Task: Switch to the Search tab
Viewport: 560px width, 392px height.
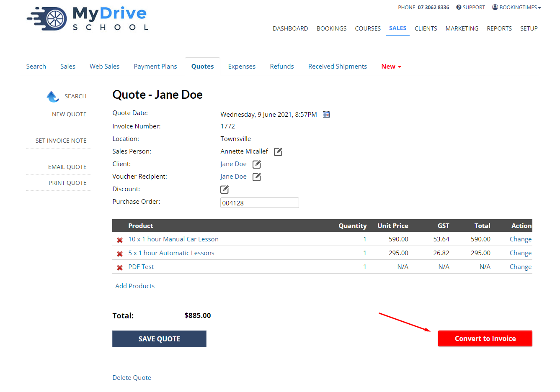Action: point(36,67)
